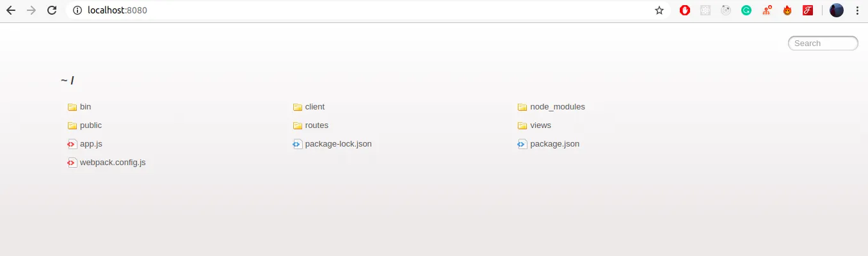This screenshot has height=256, width=868.
Task: Bookmark this page with the star icon
Action: tap(659, 10)
